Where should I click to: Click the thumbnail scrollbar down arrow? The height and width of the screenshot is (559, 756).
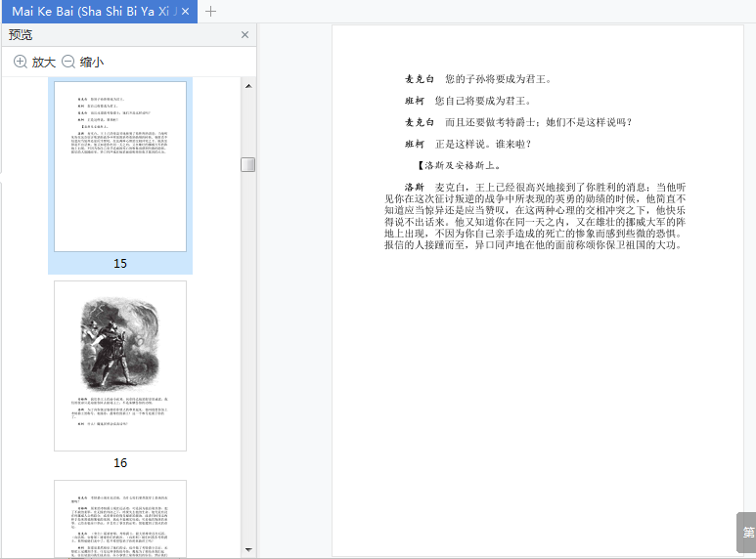[x=248, y=550]
